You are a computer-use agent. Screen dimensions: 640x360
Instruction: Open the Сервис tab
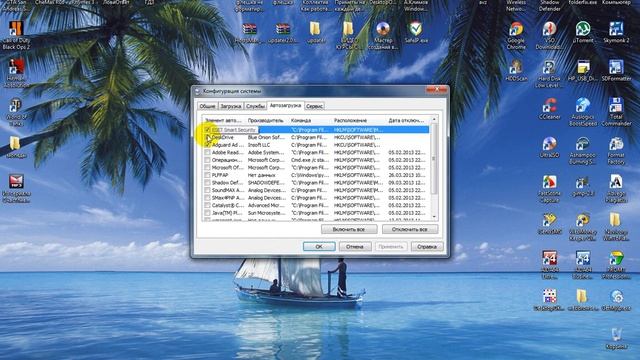(314, 106)
